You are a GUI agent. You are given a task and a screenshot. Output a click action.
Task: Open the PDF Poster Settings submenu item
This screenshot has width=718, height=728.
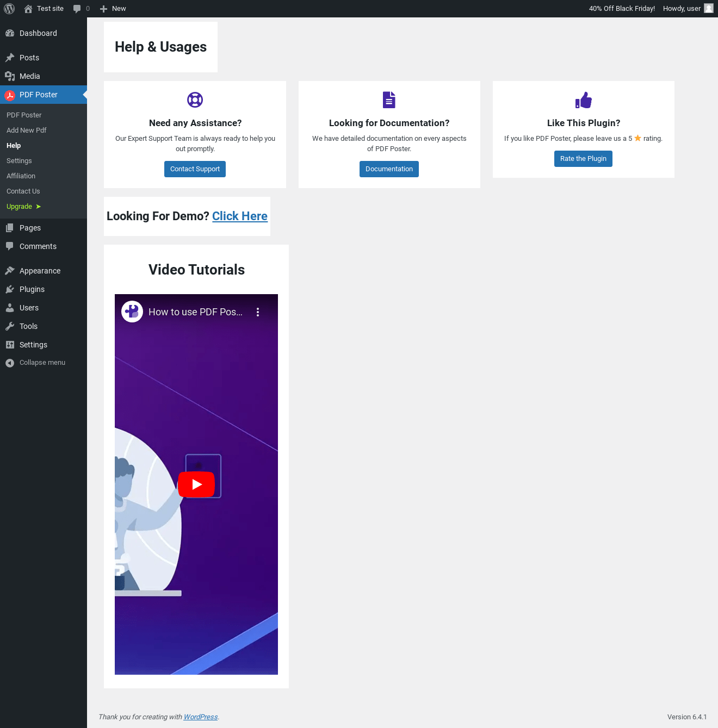pos(19,161)
